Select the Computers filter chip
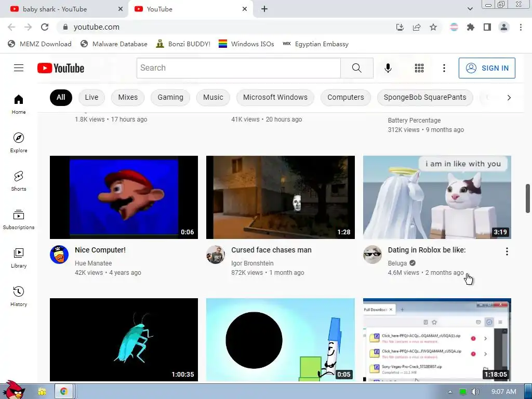 coord(345,97)
